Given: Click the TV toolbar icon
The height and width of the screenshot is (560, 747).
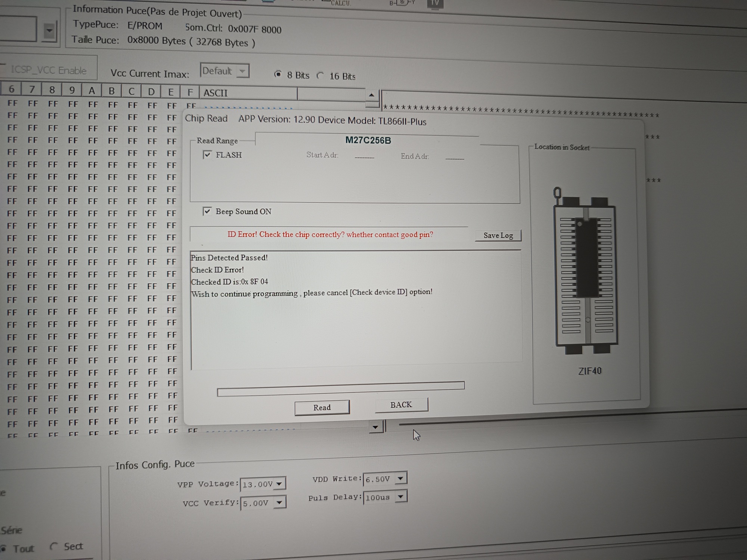Looking at the screenshot, I should [435, 3].
